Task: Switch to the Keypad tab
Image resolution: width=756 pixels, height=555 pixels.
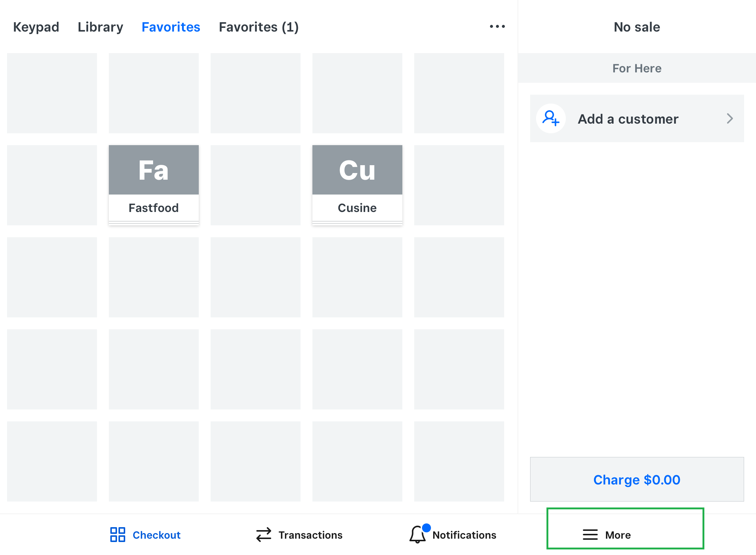Action: (36, 27)
